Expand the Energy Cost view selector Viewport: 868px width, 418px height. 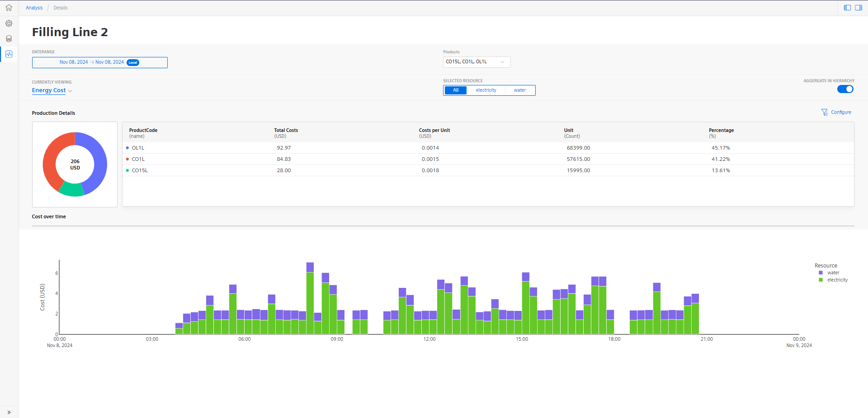[x=52, y=90]
